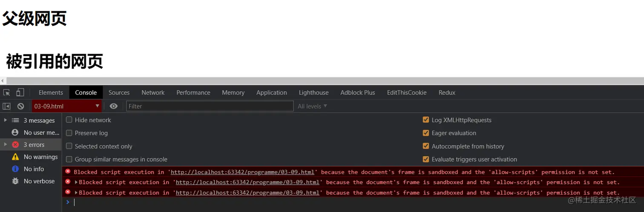The height and width of the screenshot is (212, 644).
Task: Switch to the Elements tab
Action: (x=51, y=92)
